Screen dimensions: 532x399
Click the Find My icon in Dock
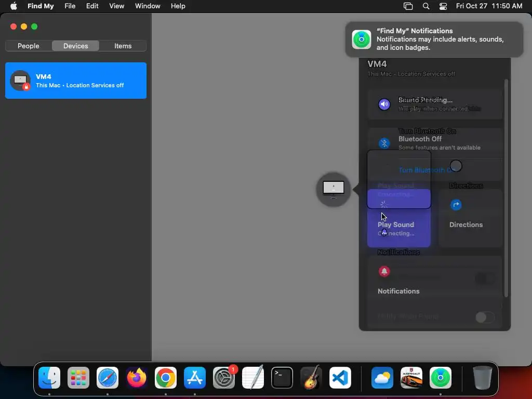tap(441, 378)
